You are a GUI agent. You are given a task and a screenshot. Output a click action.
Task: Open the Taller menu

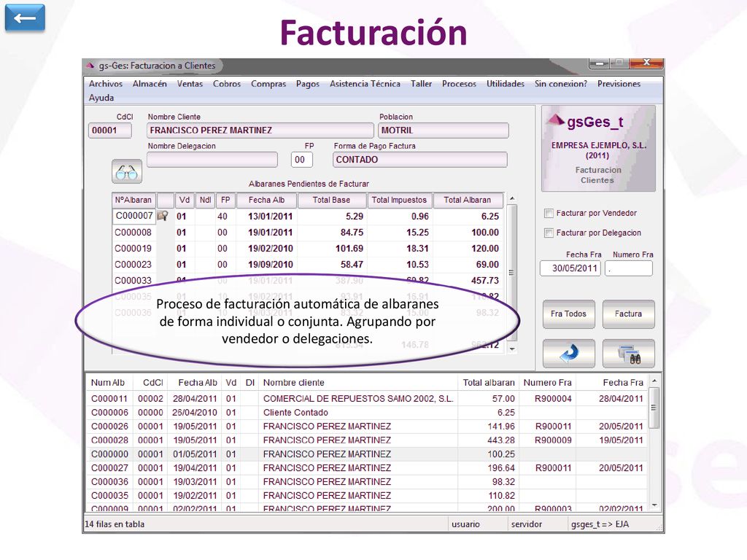(x=421, y=84)
